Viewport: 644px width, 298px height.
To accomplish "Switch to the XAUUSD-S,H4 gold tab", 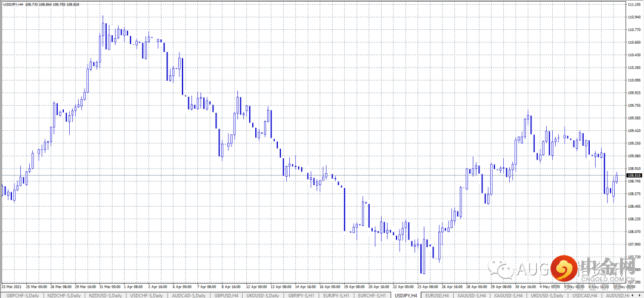I will click(x=472, y=296).
